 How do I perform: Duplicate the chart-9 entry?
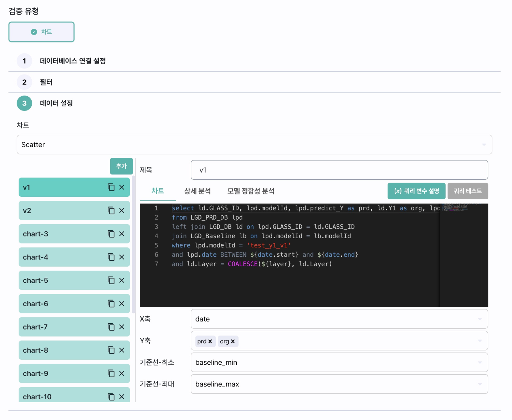tap(111, 373)
